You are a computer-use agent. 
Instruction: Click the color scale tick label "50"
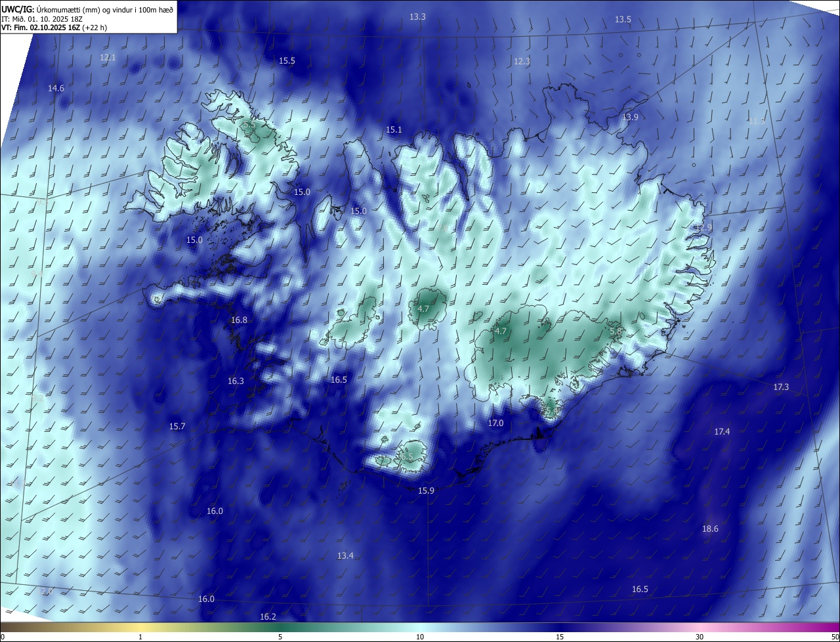[x=835, y=637]
